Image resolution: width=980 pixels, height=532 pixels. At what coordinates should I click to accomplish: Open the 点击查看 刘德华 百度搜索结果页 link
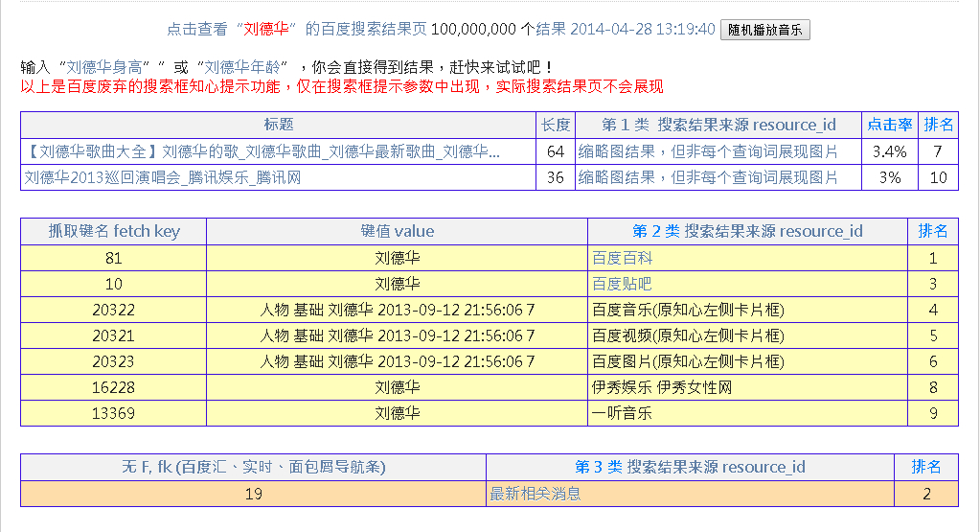pyautogui.click(x=296, y=29)
